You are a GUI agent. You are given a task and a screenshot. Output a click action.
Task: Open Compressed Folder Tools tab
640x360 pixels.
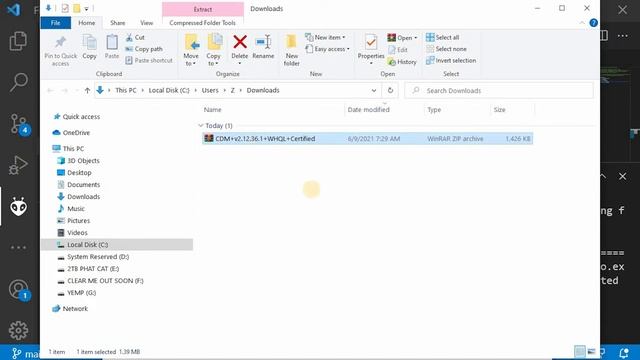pos(202,23)
